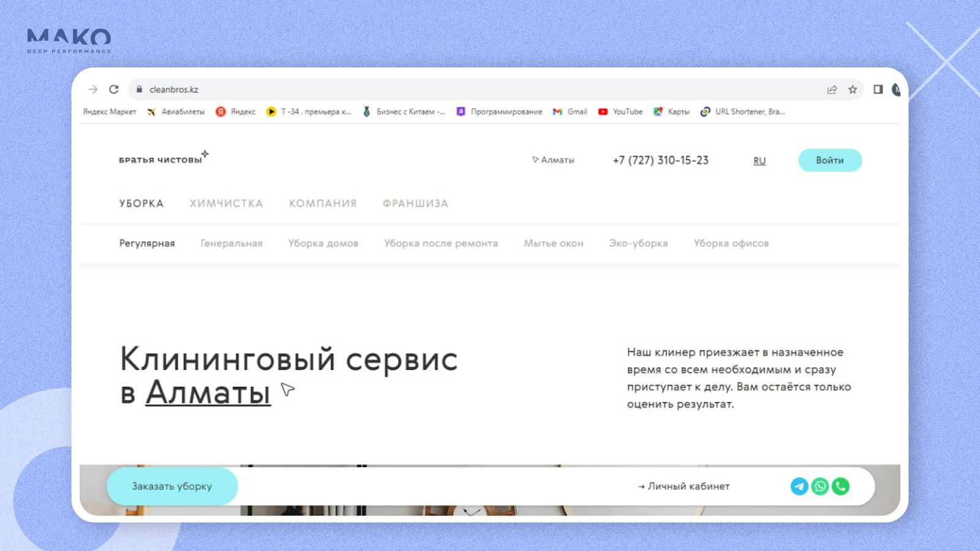Switch to the Уборка домов tab
Image resolution: width=980 pixels, height=551 pixels.
323,243
